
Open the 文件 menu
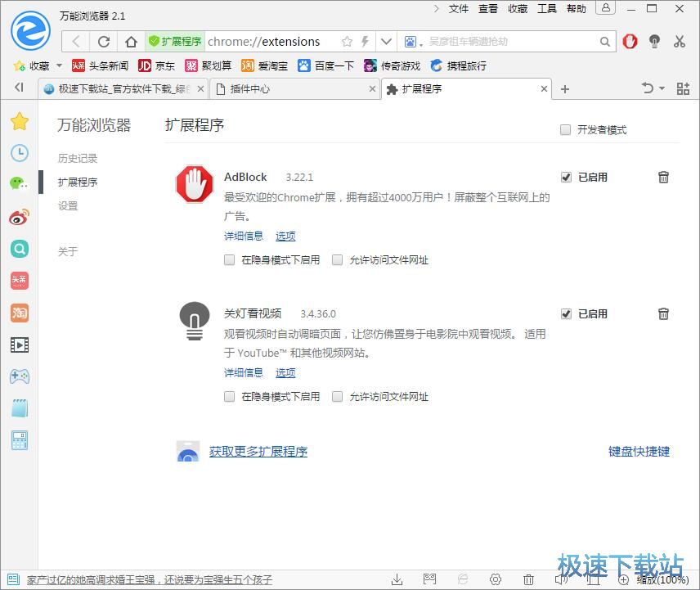[459, 8]
